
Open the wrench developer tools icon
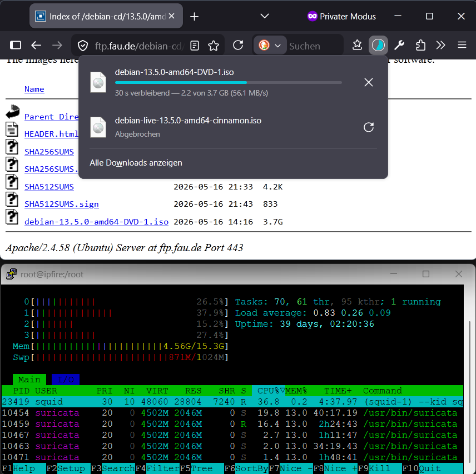point(399,46)
